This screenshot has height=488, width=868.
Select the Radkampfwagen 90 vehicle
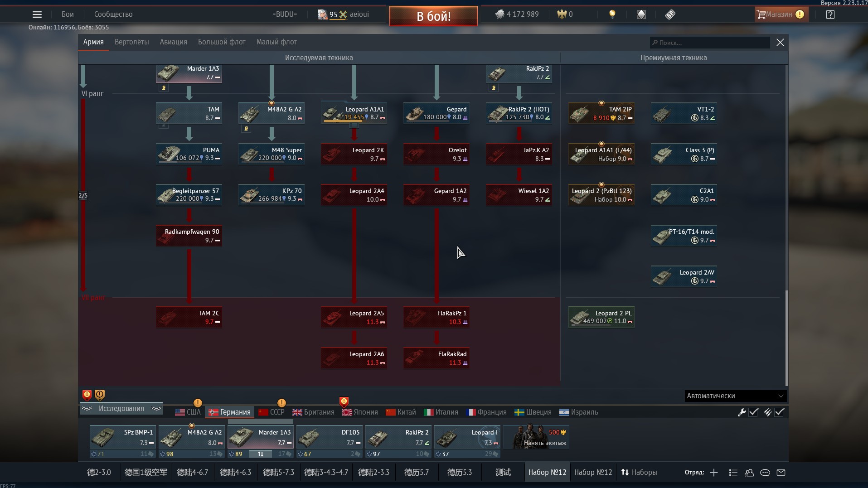coord(189,236)
